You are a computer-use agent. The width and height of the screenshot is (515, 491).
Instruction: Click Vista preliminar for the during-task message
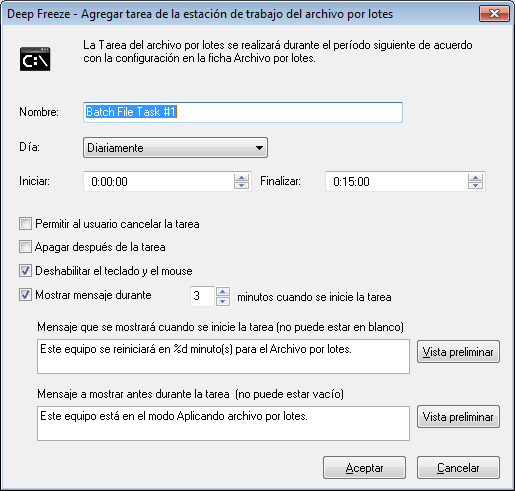458,417
